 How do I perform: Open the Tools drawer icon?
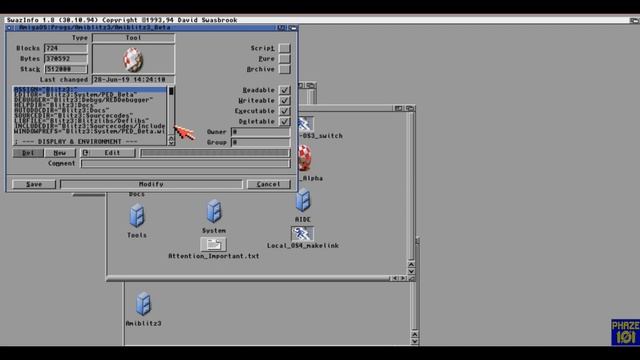tap(137, 216)
